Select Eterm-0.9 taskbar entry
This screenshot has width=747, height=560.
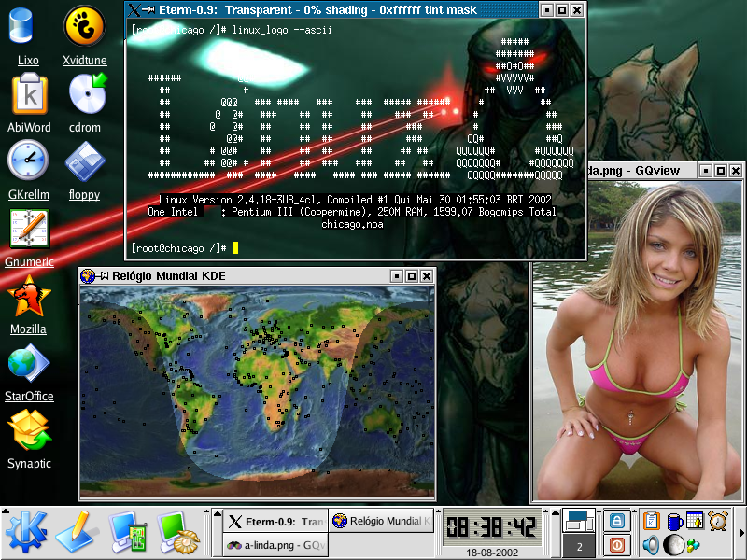(x=275, y=522)
